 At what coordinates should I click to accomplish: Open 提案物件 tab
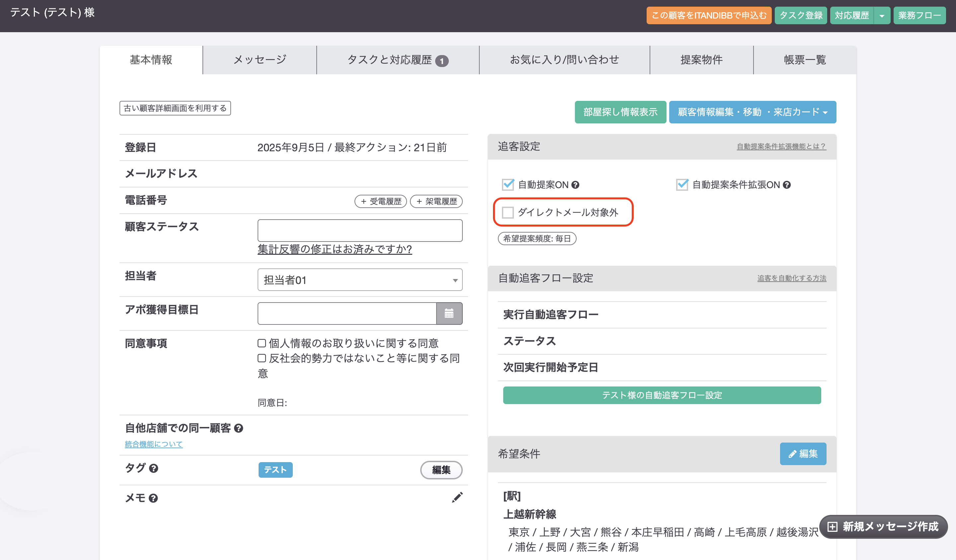pyautogui.click(x=701, y=60)
